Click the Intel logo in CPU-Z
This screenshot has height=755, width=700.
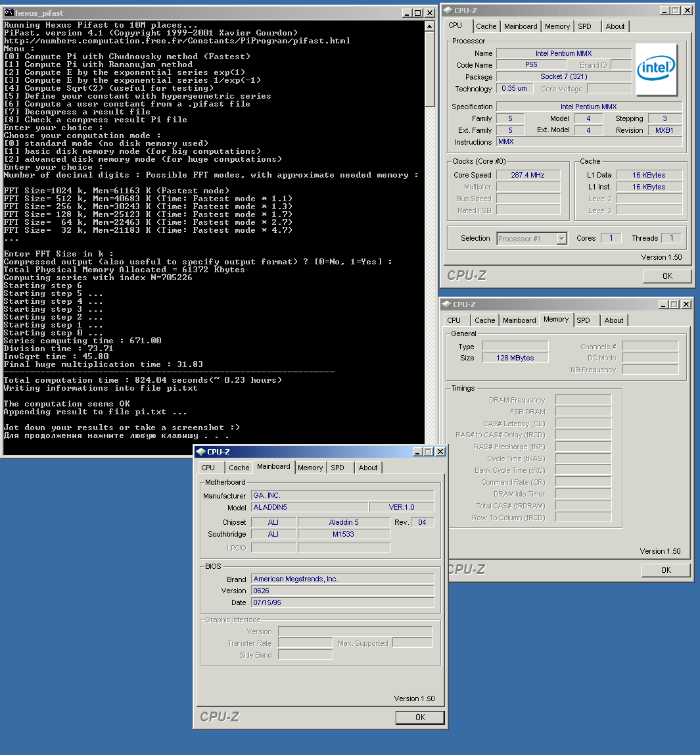pyautogui.click(x=656, y=69)
